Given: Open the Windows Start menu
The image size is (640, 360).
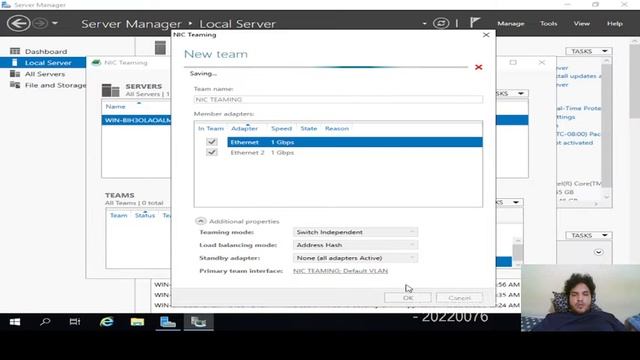Looking at the screenshot, I should [x=15, y=322].
